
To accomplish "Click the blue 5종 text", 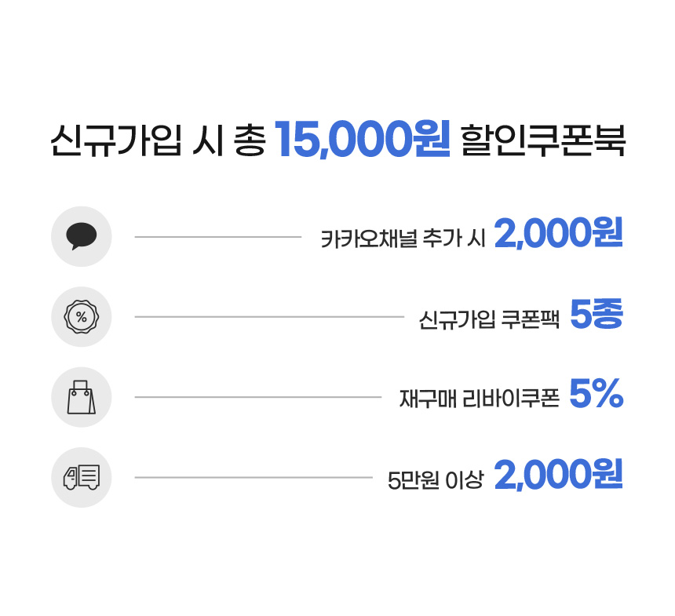I will point(596,316).
